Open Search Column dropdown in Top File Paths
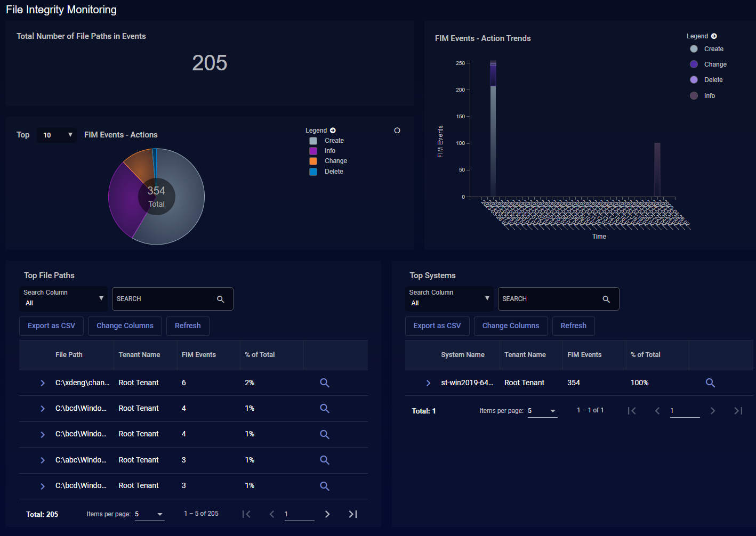Viewport: 756px width, 536px height. coord(63,298)
